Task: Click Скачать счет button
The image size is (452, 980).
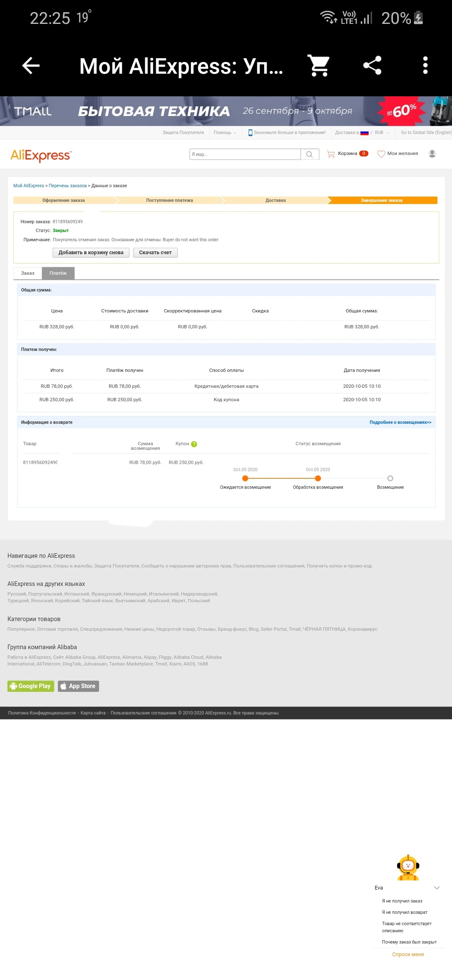Action: pyautogui.click(x=155, y=253)
